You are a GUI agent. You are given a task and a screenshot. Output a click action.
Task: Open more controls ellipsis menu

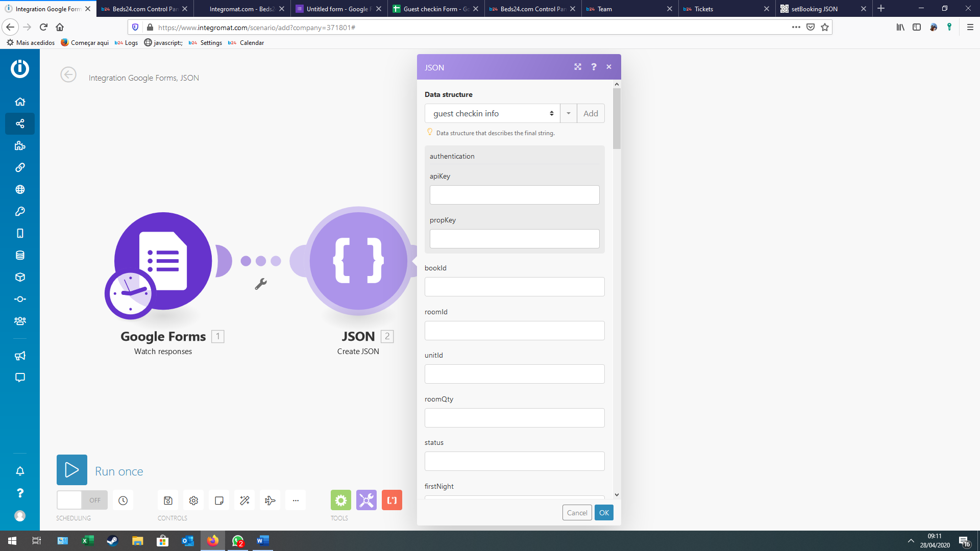pos(296,500)
